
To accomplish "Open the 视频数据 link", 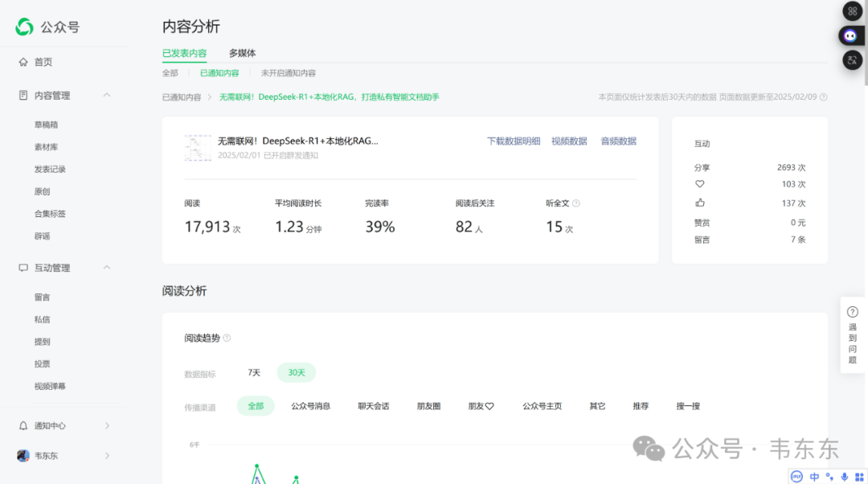I will (569, 141).
